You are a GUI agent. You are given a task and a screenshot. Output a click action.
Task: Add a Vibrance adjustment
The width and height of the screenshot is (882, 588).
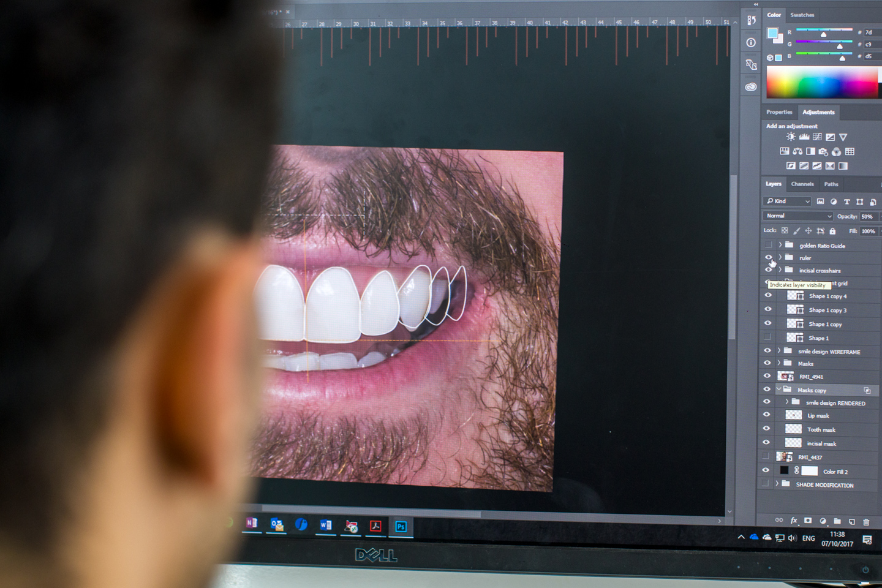[843, 137]
